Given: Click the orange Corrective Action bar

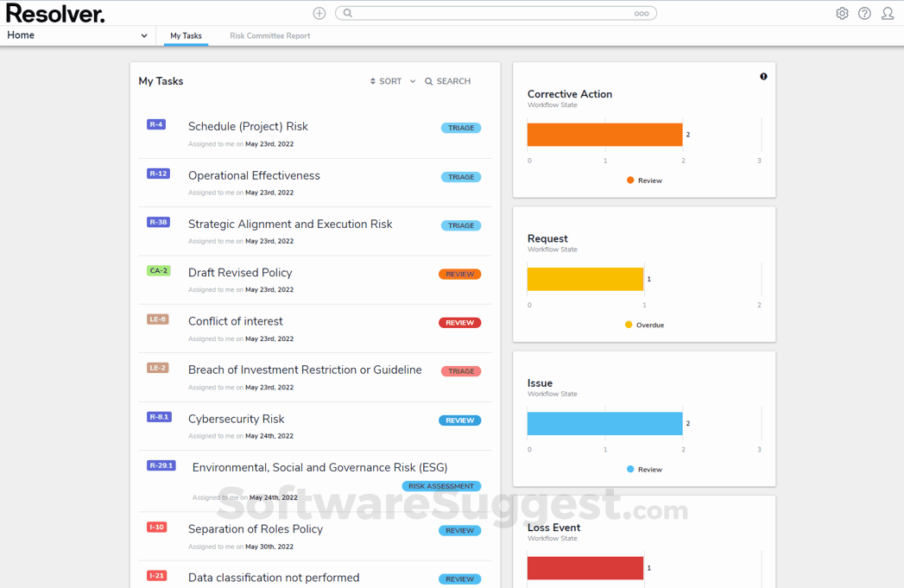Looking at the screenshot, I should point(604,135).
